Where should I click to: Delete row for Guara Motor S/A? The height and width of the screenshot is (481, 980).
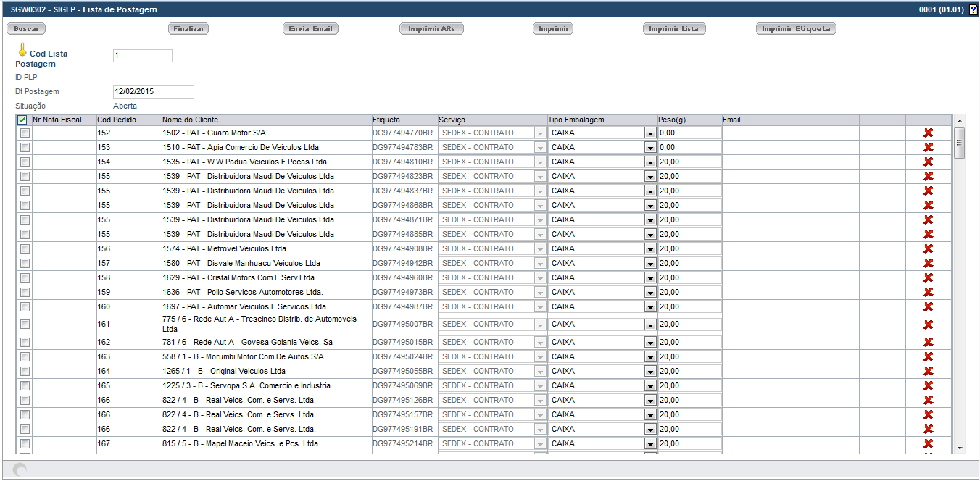[928, 133]
